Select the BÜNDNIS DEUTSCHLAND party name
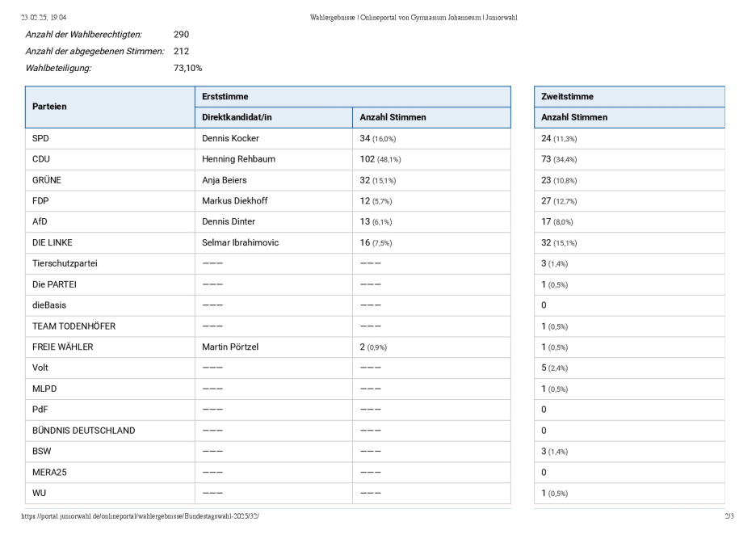The image size is (756, 534). [83, 431]
